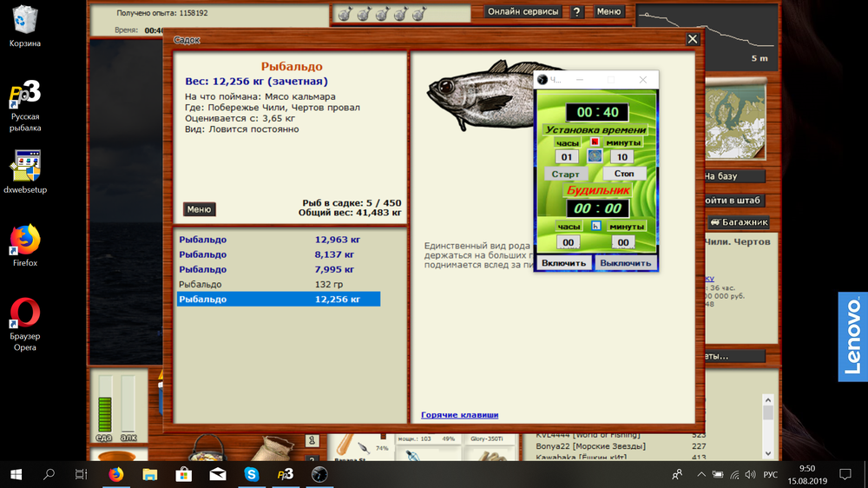Toggle the blue alarm mode indicator
This screenshot has height=488, width=868.
click(595, 226)
